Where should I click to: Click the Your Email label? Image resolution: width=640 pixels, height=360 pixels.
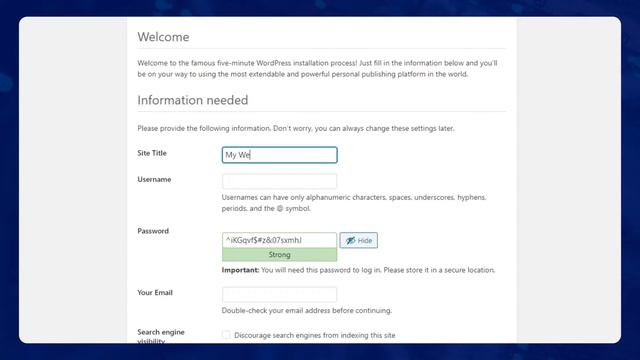tap(155, 292)
